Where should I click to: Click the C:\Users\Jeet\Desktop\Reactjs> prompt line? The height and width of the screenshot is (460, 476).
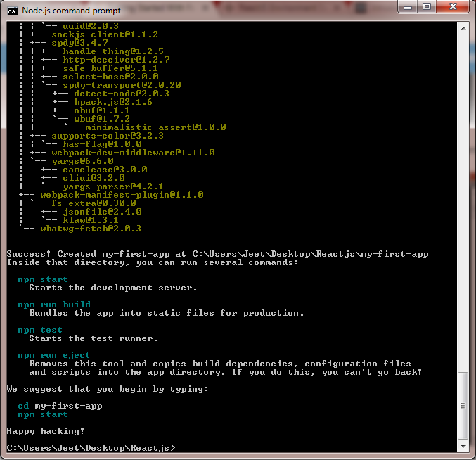[x=91, y=447]
